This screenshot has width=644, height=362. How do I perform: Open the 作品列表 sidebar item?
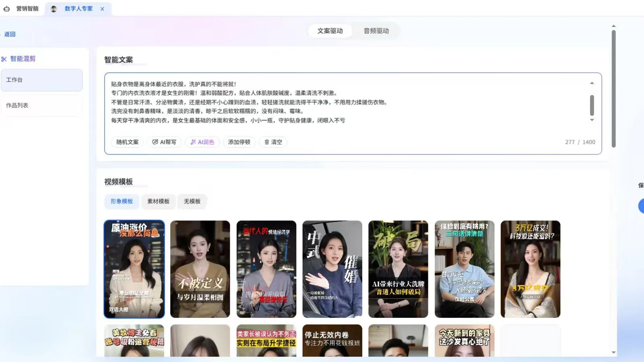click(42, 105)
